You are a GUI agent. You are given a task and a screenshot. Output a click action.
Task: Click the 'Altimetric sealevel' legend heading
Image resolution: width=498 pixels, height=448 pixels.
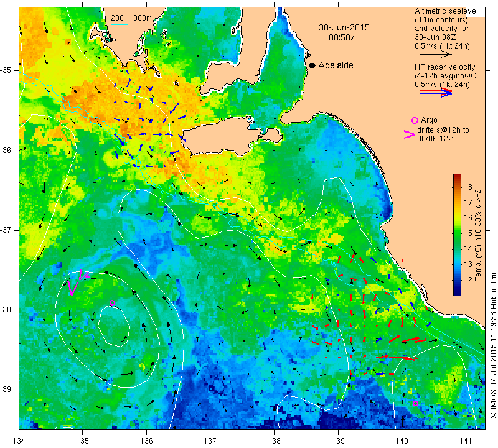(446, 11)
